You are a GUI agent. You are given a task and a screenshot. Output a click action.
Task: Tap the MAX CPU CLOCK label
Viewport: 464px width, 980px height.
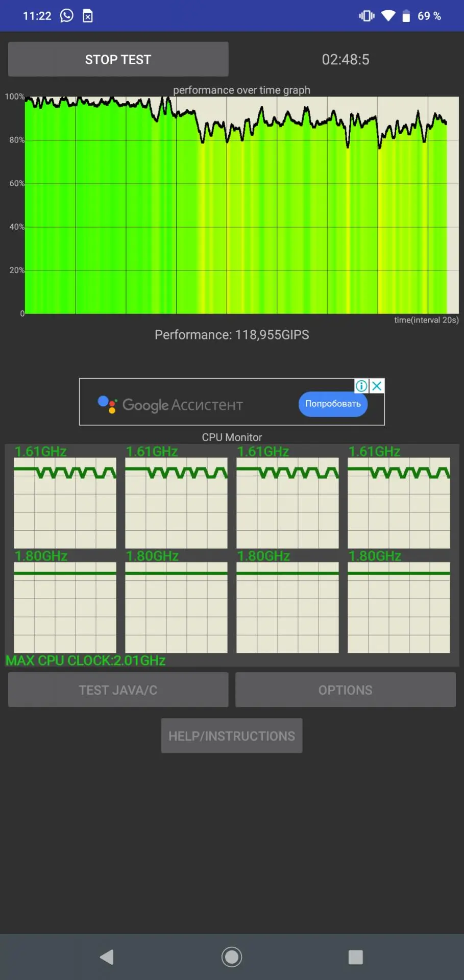(86, 660)
